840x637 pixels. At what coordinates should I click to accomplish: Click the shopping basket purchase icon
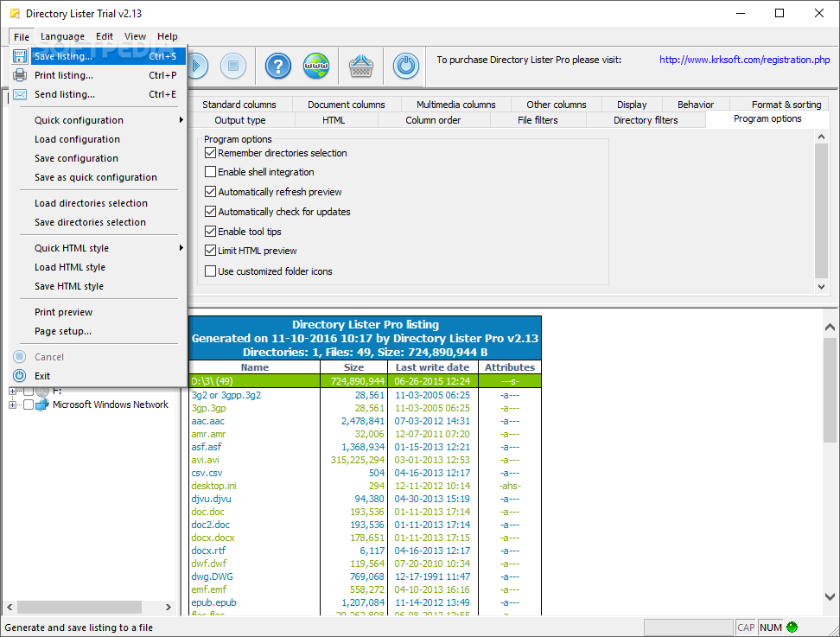coord(361,66)
